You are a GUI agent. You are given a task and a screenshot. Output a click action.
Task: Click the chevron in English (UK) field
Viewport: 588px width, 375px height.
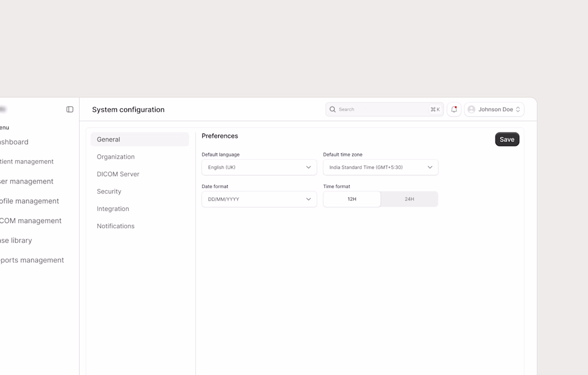coord(308,167)
